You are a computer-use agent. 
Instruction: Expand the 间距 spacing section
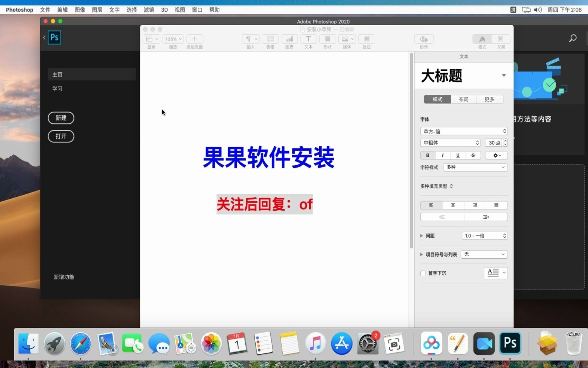pos(422,236)
